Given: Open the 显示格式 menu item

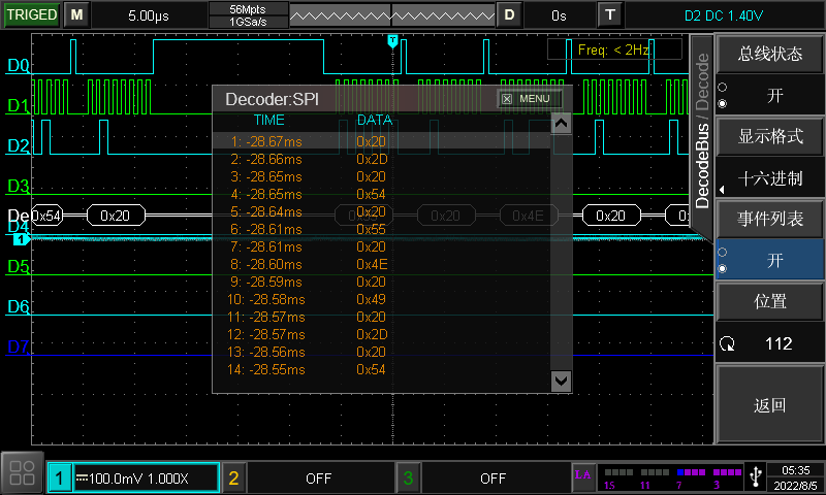Looking at the screenshot, I should pyautogui.click(x=770, y=136).
